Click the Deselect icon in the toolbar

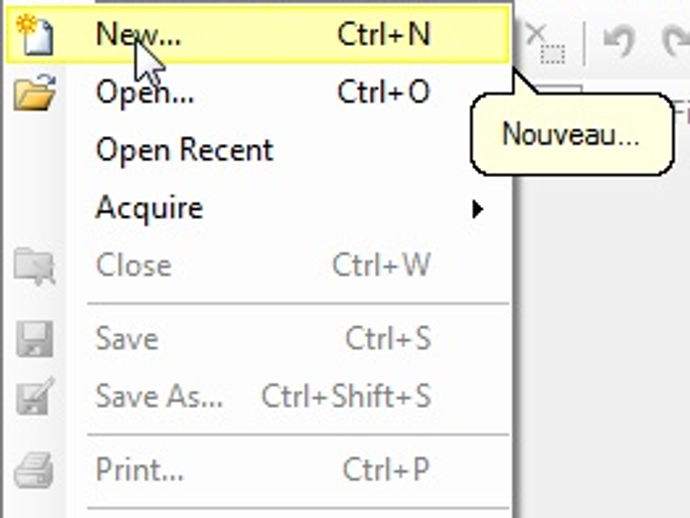pos(546,44)
